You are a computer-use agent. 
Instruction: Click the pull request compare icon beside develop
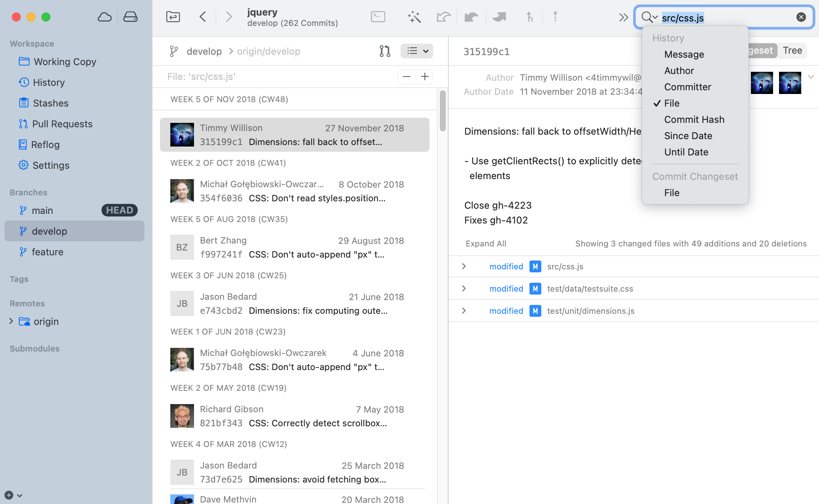point(385,51)
